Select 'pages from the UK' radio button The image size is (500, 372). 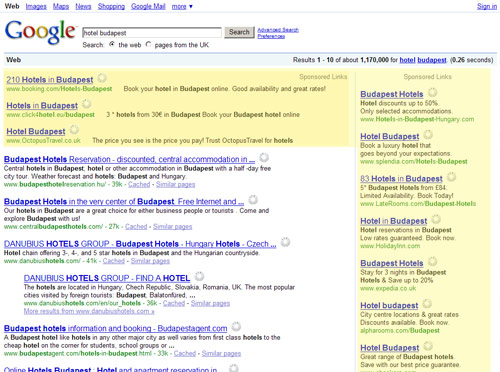[148, 44]
